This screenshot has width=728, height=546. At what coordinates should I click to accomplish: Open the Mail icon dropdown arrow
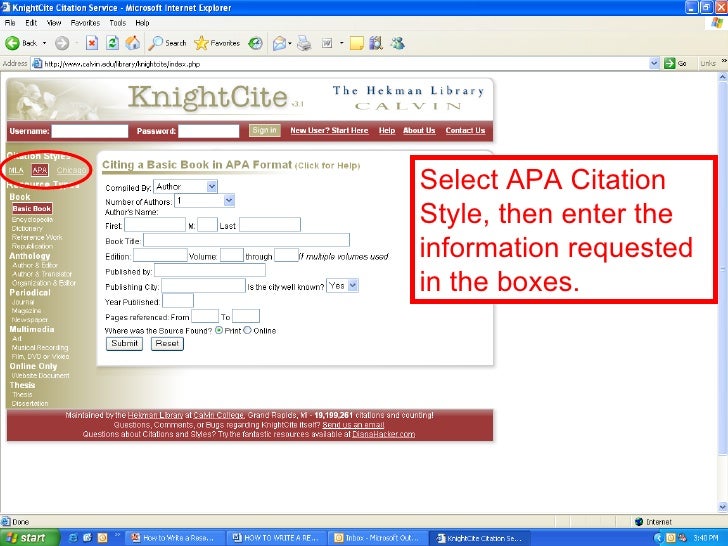[290, 43]
